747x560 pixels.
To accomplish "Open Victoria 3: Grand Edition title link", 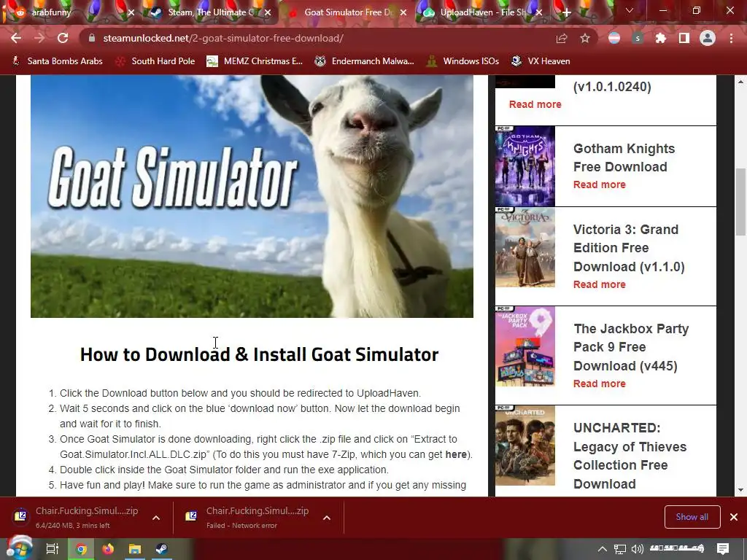I will [x=629, y=248].
